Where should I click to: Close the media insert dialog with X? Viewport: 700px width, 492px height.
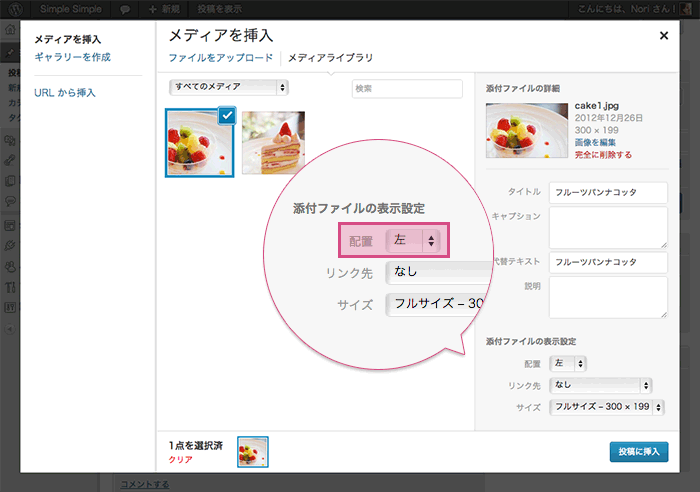pyautogui.click(x=664, y=35)
